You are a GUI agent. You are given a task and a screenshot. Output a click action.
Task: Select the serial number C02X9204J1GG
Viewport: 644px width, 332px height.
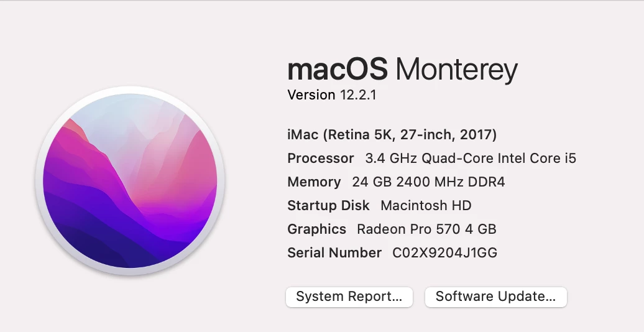point(445,252)
